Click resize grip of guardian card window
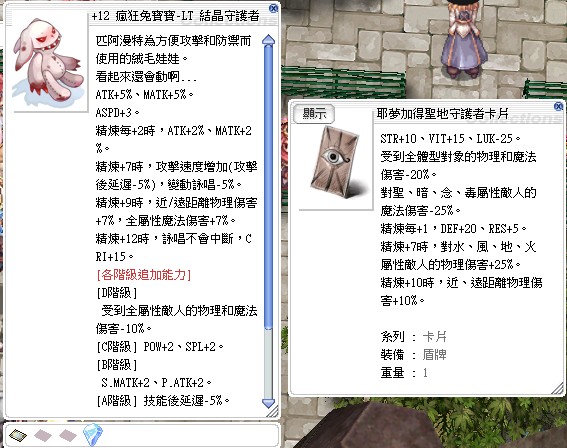The image size is (567, 448). [557, 389]
